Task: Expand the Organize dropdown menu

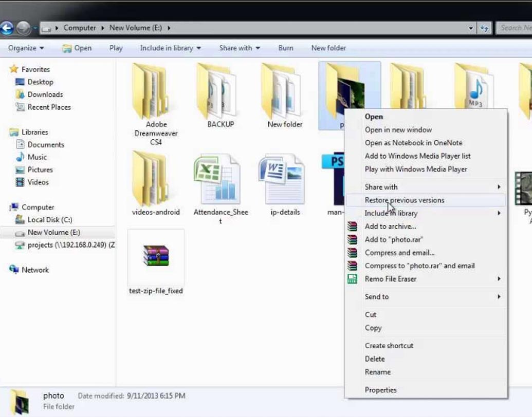Action: tap(26, 48)
